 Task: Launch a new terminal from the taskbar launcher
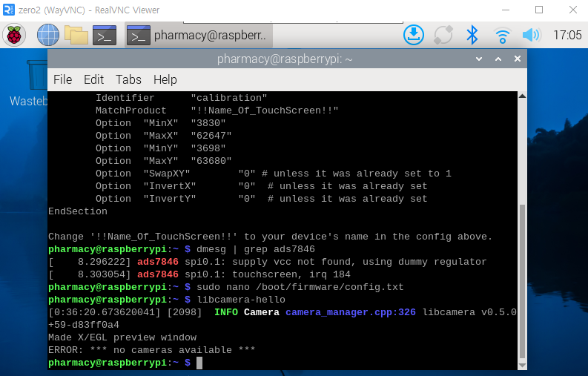105,35
